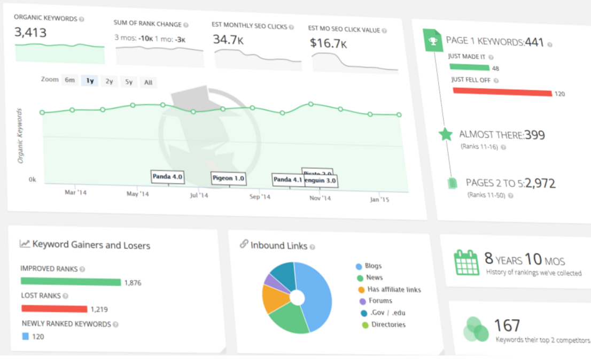Show All time zoom range
This screenshot has height=364, width=591.
click(x=148, y=83)
